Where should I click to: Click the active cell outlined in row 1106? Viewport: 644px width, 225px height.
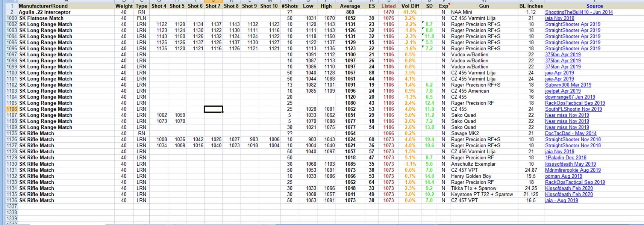(213, 109)
